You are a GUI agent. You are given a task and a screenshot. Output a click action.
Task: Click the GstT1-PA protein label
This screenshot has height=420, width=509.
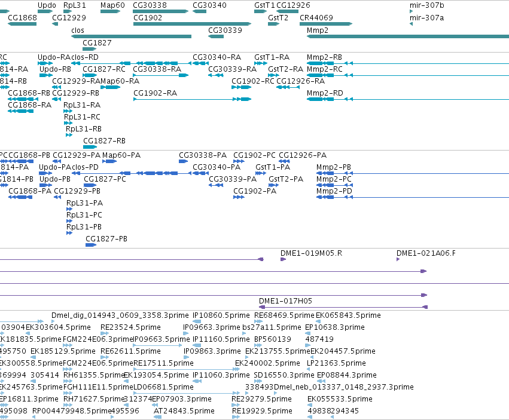(x=273, y=167)
